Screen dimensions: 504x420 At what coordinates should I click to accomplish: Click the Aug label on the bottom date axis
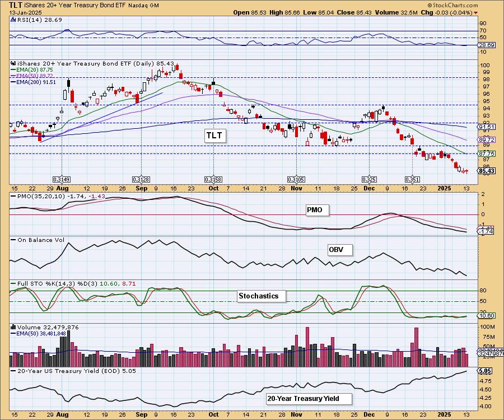(x=62, y=414)
